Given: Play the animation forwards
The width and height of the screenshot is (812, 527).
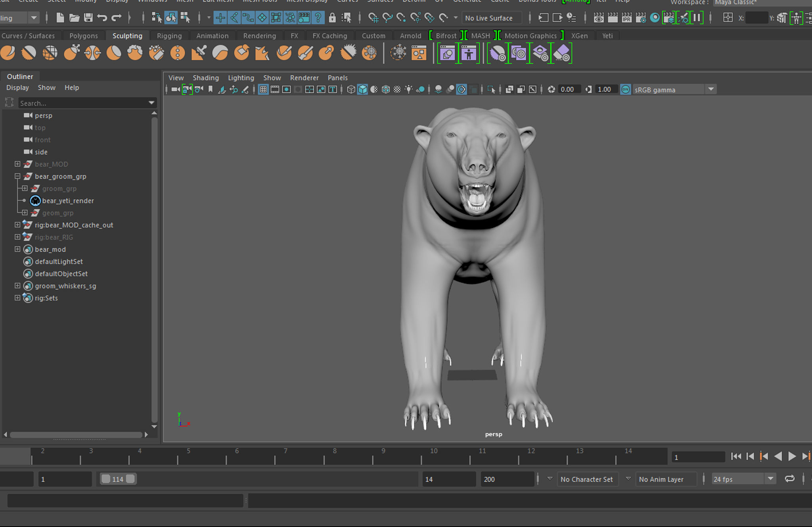Looking at the screenshot, I should click(x=792, y=456).
